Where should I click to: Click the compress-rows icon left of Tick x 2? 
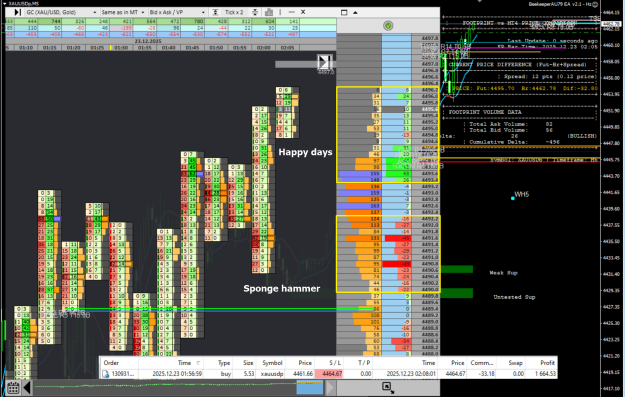[215, 12]
